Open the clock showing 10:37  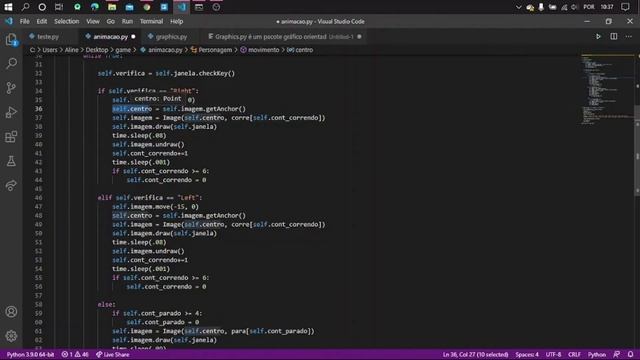(607, 7)
